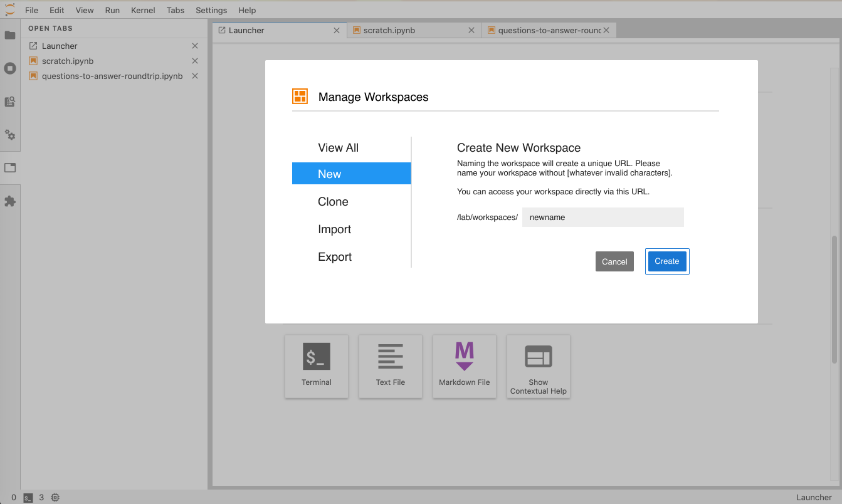Close Launcher in Open Tabs list
This screenshot has width=842, height=504.
click(195, 46)
